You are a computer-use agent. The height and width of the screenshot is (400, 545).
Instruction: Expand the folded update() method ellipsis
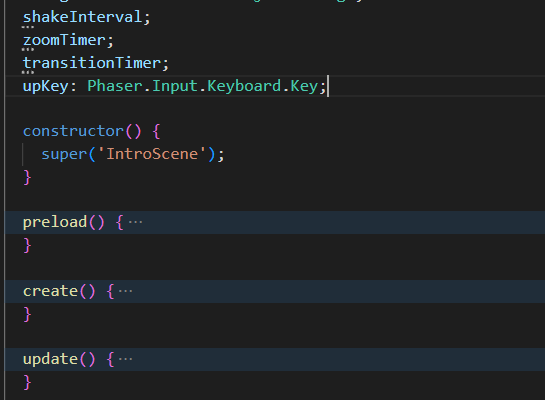tap(125, 359)
